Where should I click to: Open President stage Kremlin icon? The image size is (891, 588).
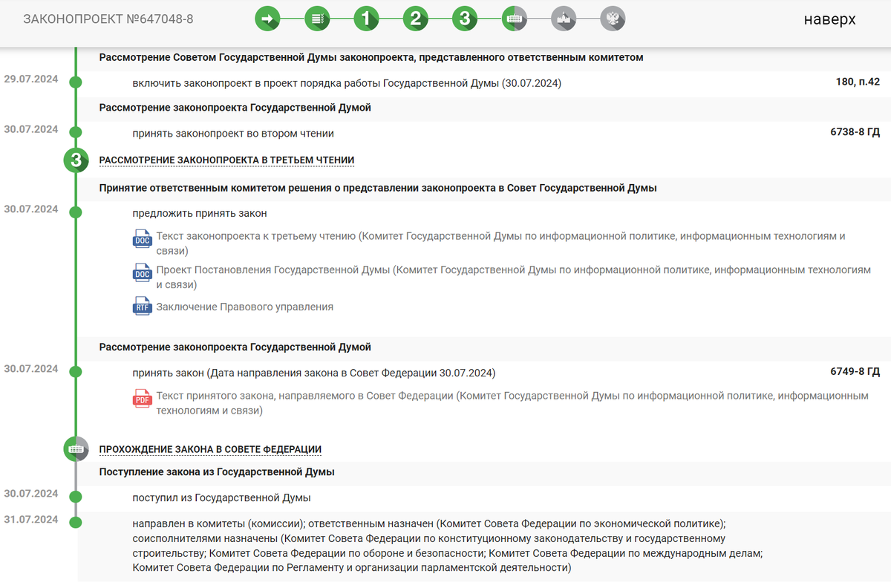(564, 19)
